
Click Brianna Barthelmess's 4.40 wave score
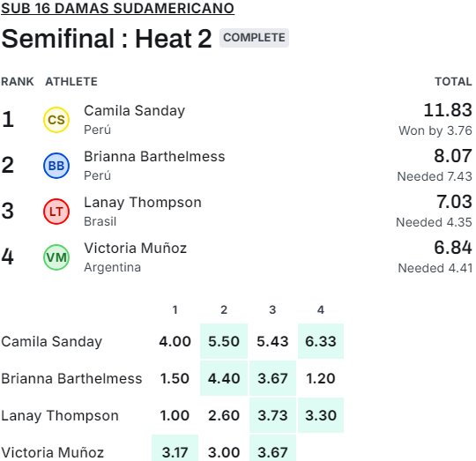coord(224,378)
